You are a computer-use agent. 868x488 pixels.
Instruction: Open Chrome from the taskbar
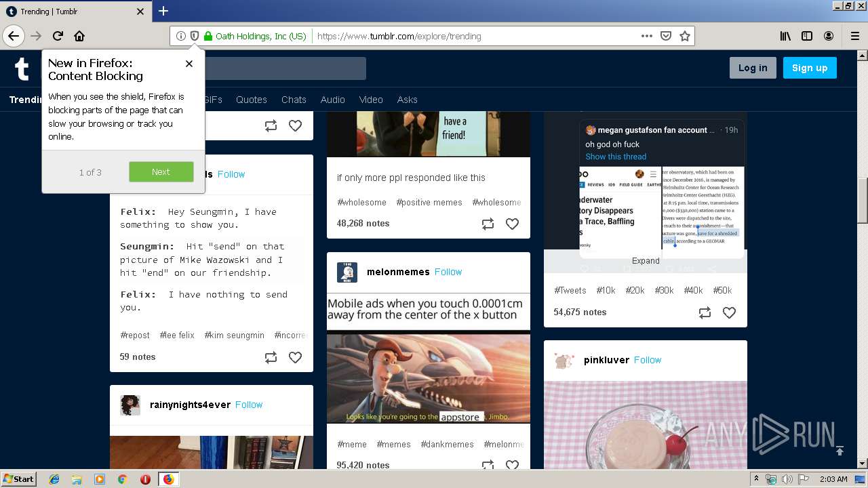pos(122,479)
